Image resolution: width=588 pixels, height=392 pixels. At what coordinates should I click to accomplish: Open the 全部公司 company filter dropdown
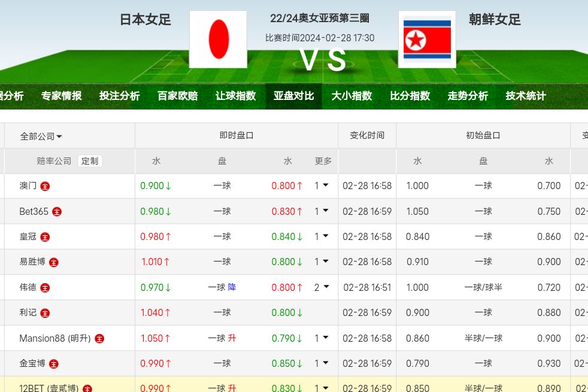point(41,136)
